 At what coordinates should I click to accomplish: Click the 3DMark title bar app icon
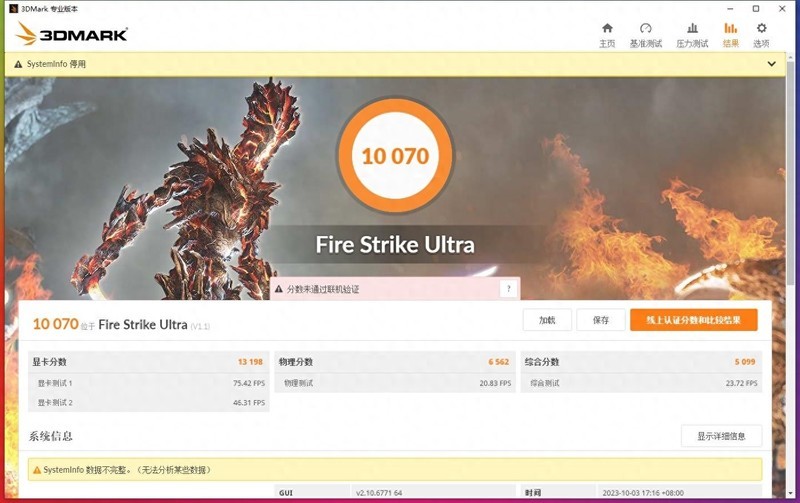click(14, 9)
